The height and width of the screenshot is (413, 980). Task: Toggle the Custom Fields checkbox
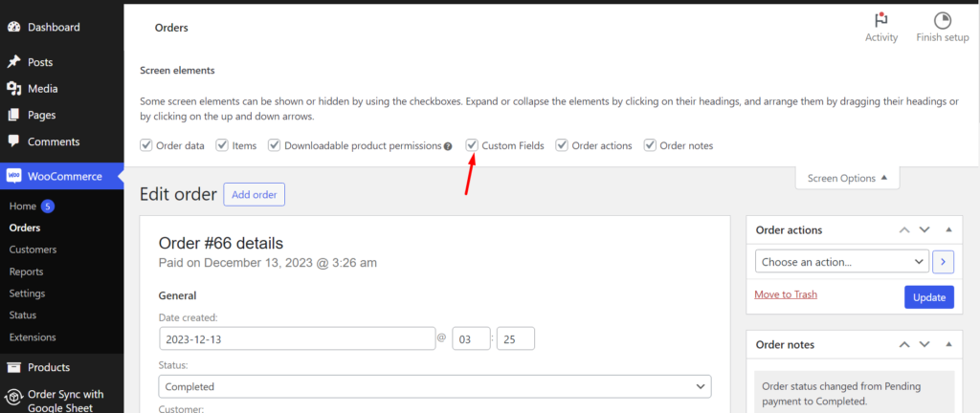472,145
